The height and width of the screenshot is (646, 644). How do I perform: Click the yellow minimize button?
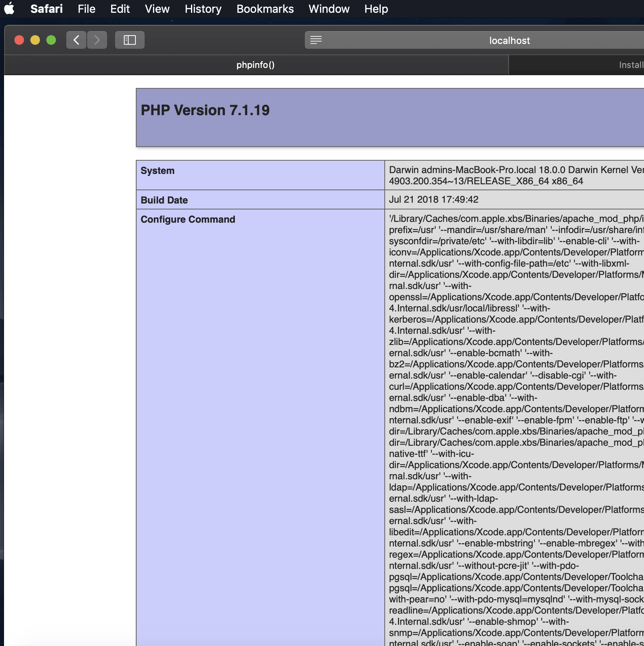pyautogui.click(x=35, y=40)
